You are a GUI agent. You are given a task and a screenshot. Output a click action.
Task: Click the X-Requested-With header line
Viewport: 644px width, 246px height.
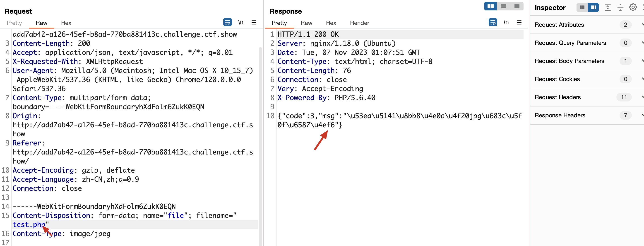coord(78,62)
